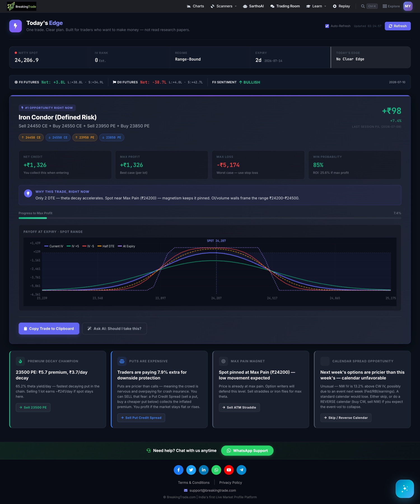The image size is (420, 504).
Task: Open the BreakingTrade logo home link
Action: [x=22, y=6]
